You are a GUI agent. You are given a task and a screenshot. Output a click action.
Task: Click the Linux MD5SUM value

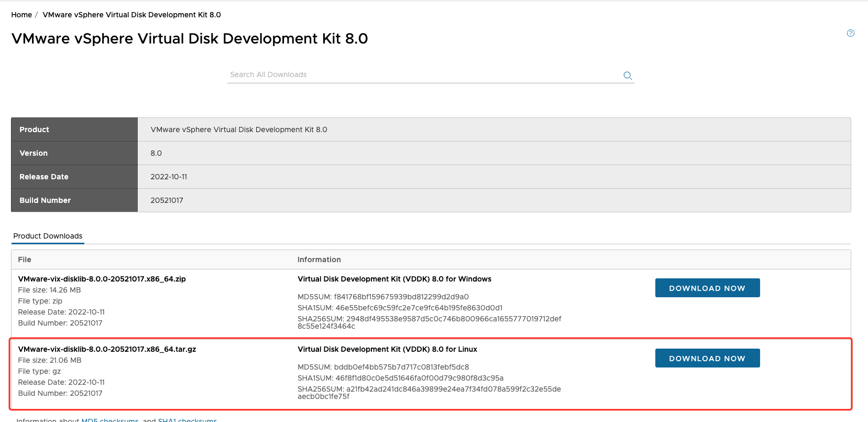[x=401, y=367]
